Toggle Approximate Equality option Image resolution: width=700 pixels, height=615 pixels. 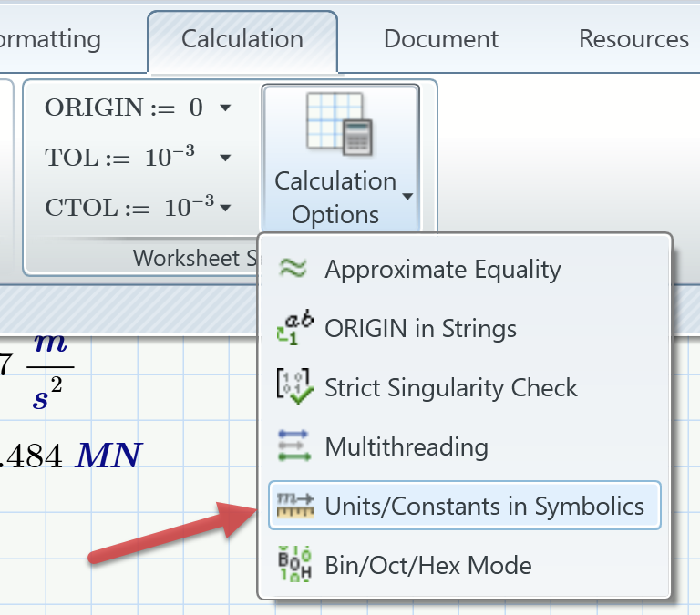(x=464, y=269)
